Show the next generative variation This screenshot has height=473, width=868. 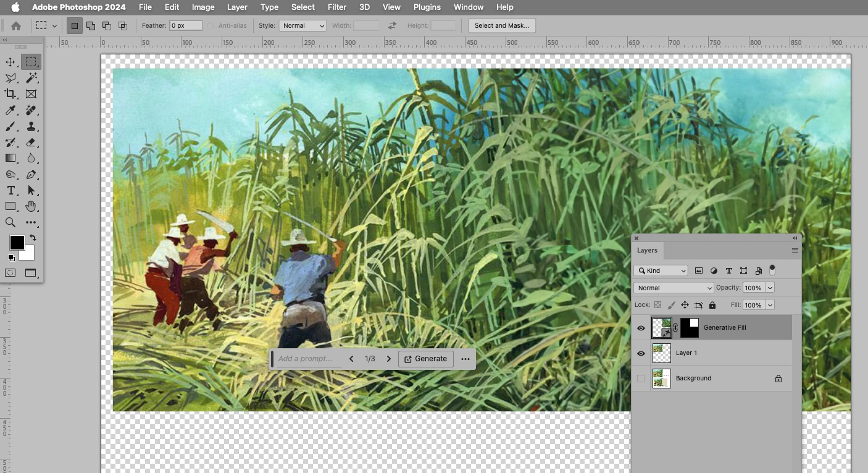tap(389, 359)
